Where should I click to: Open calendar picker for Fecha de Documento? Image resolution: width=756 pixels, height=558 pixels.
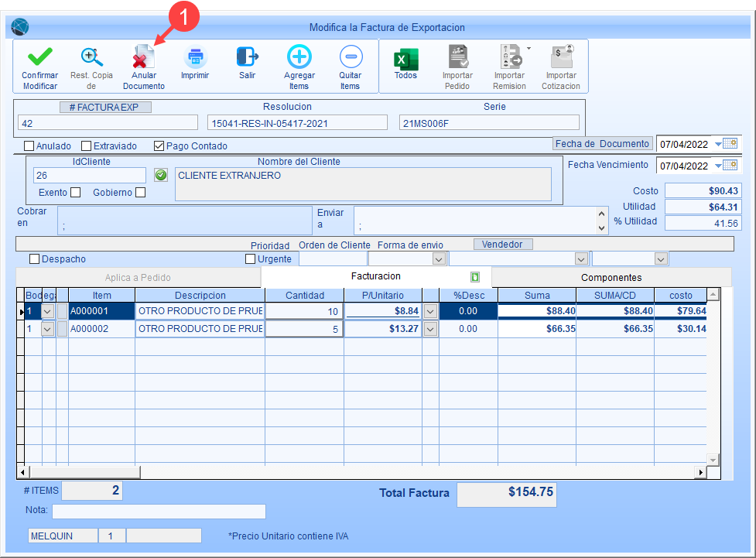(x=730, y=144)
